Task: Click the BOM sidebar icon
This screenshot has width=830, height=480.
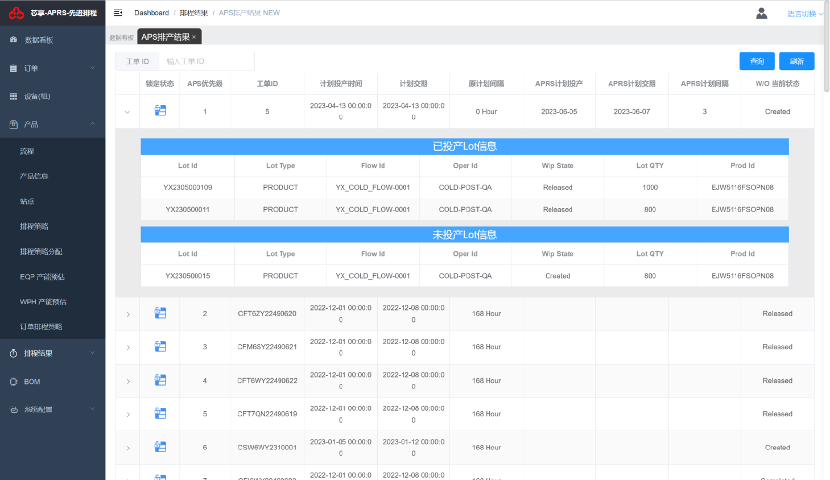Action: pos(14,382)
